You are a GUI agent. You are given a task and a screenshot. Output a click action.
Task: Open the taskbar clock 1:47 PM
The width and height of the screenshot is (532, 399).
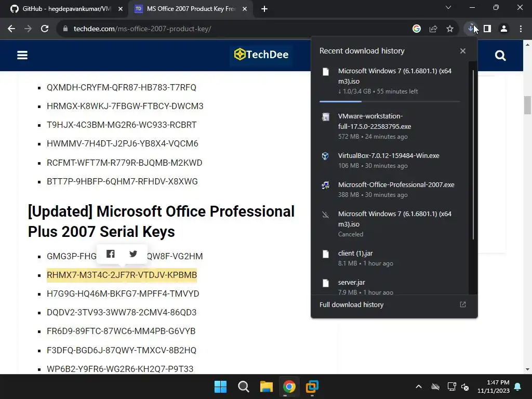(x=494, y=387)
